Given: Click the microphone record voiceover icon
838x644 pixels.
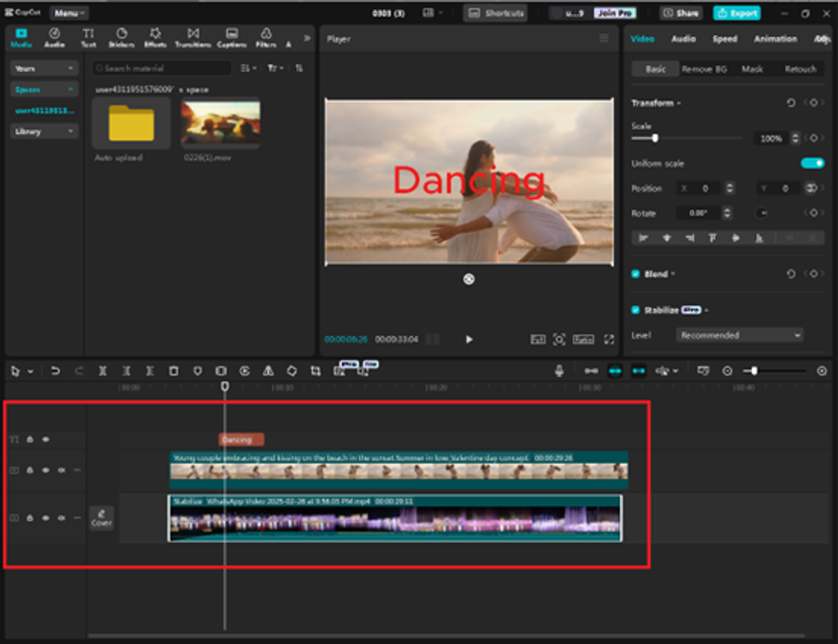Looking at the screenshot, I should (x=559, y=371).
